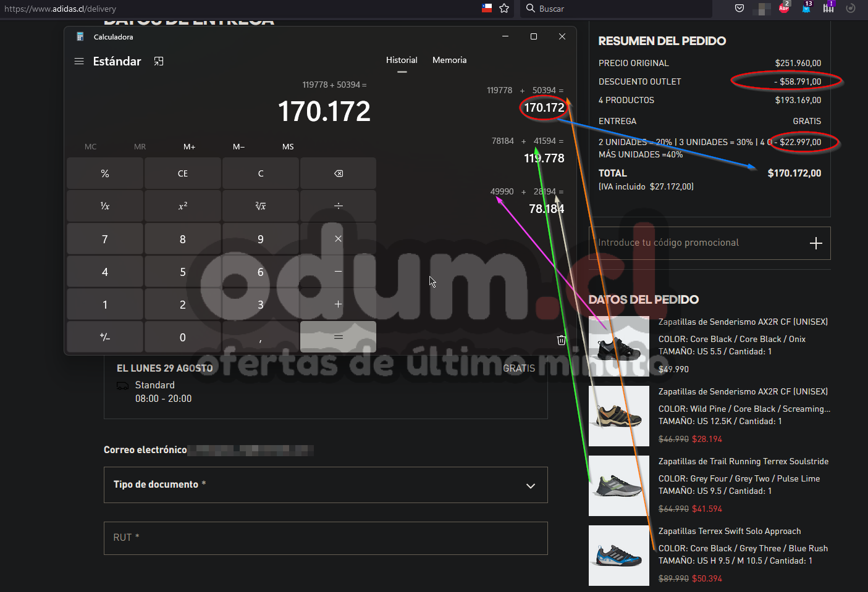Open the Terrex Swift Solo Approach thumbnail
The width and height of the screenshot is (868, 592).
618,556
